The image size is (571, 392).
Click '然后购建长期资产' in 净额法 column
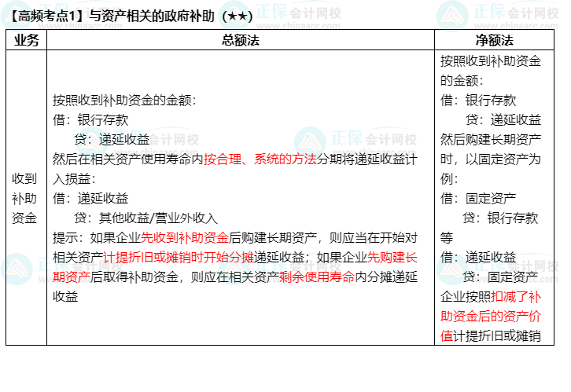coord(491,139)
